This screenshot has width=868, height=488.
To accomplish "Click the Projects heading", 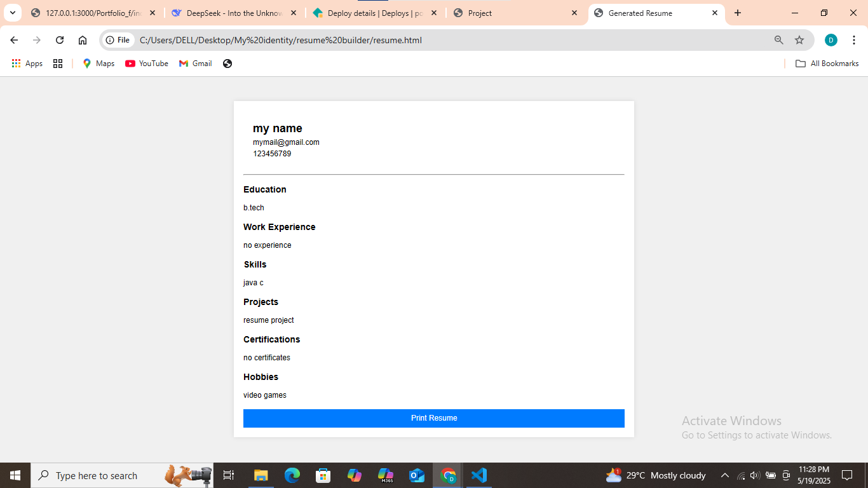I will pyautogui.click(x=261, y=302).
